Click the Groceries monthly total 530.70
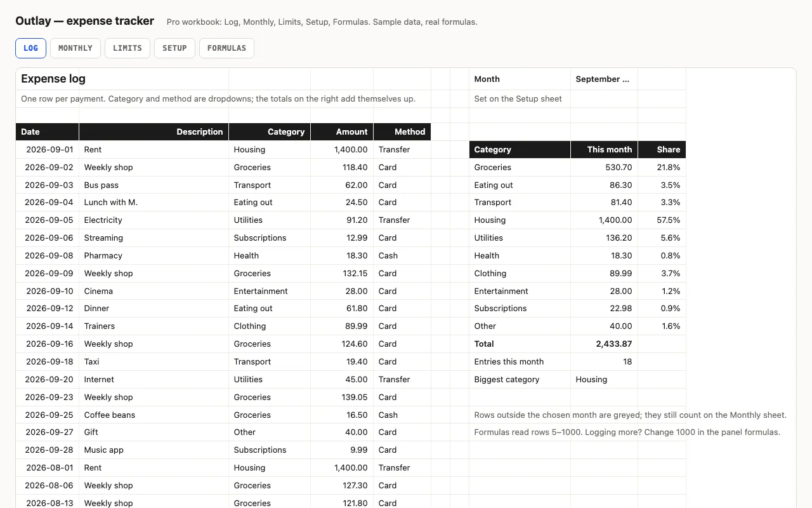This screenshot has height=508, width=812. [x=605, y=168]
